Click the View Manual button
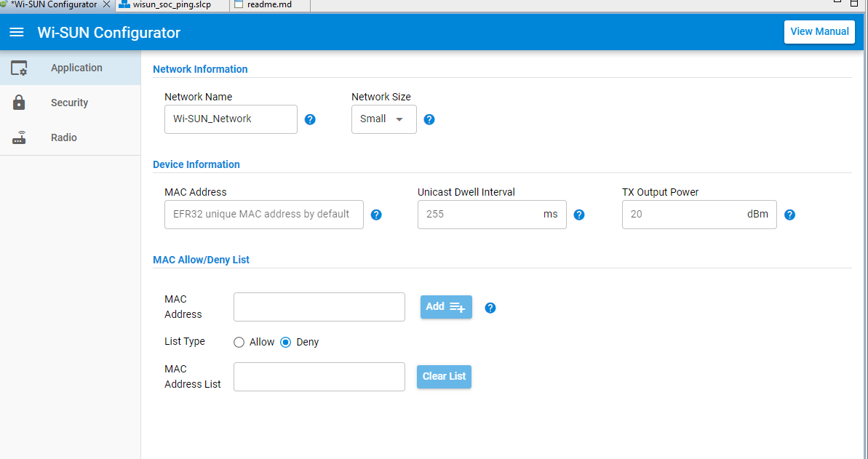 point(819,31)
